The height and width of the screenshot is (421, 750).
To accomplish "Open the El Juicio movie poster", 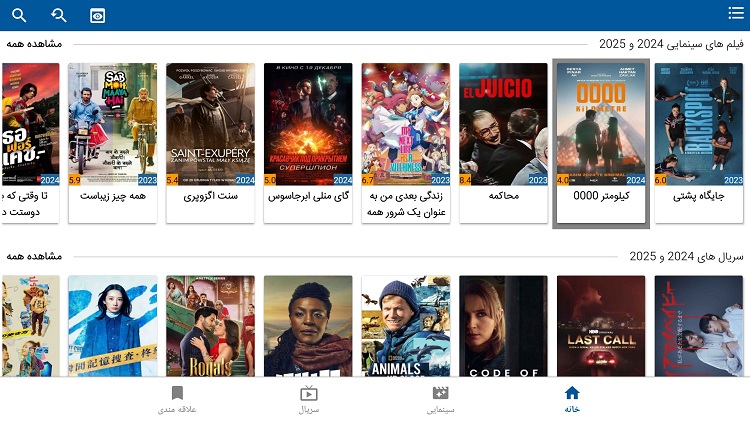I will tap(503, 124).
